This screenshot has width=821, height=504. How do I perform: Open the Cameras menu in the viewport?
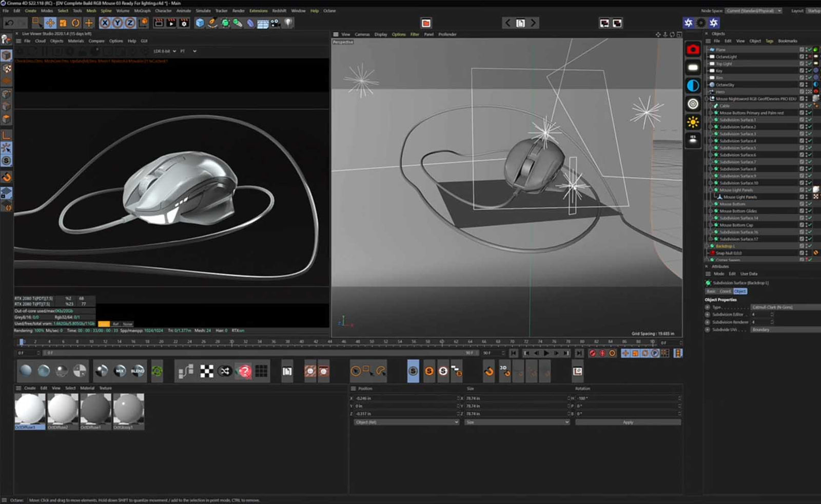(x=363, y=34)
